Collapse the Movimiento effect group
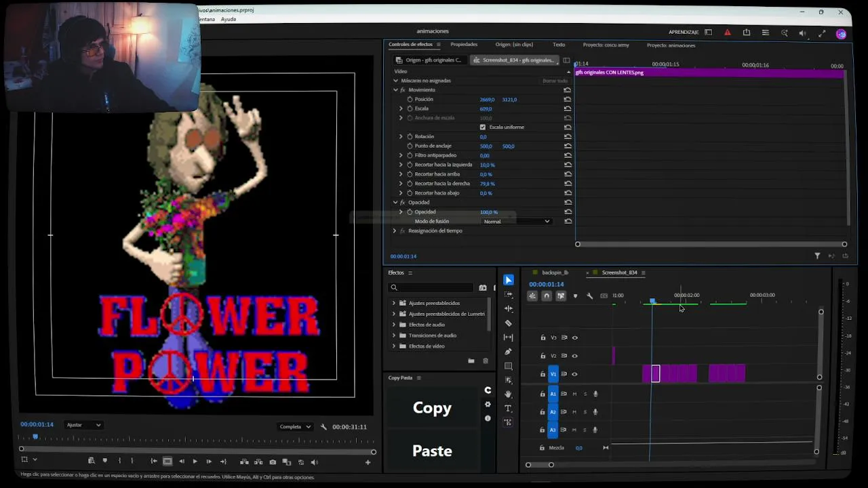The height and width of the screenshot is (488, 868). (395, 89)
